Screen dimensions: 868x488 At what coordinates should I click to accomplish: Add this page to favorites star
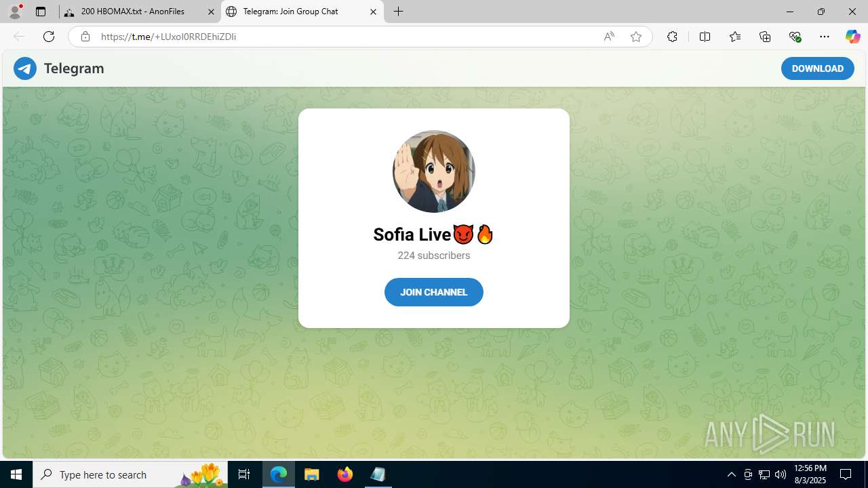636,37
